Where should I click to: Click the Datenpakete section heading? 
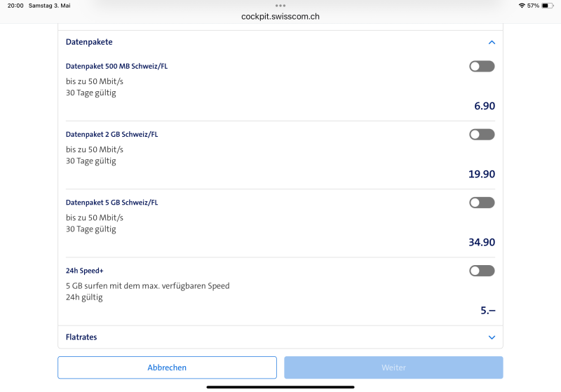tap(89, 42)
